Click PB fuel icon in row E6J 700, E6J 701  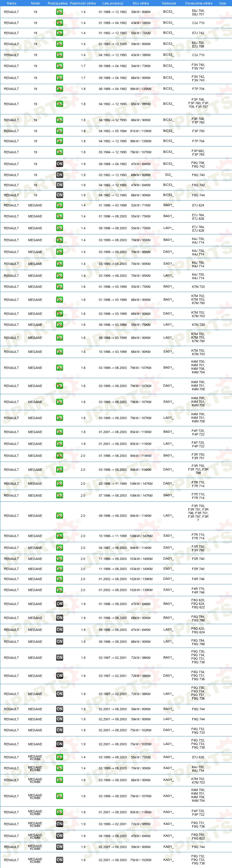(60, 12)
